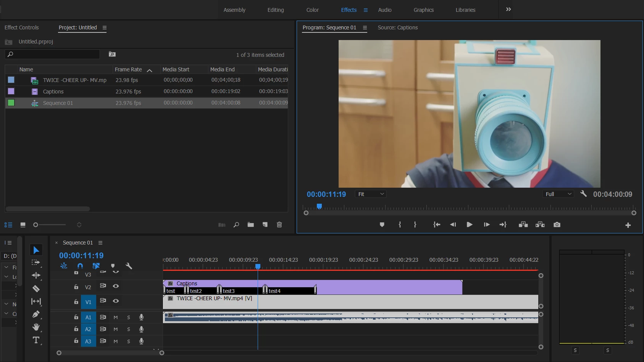Enable voice-over record on A3
This screenshot has width=644, height=362.
click(x=141, y=341)
